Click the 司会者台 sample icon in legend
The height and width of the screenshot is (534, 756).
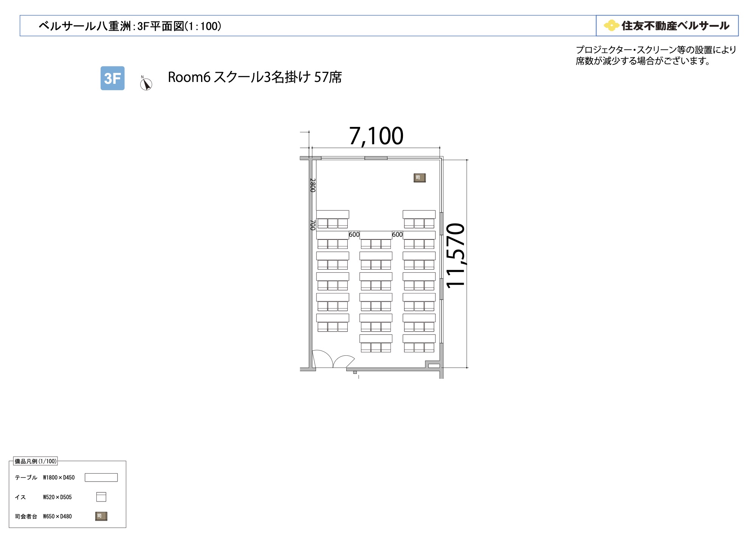point(101,516)
